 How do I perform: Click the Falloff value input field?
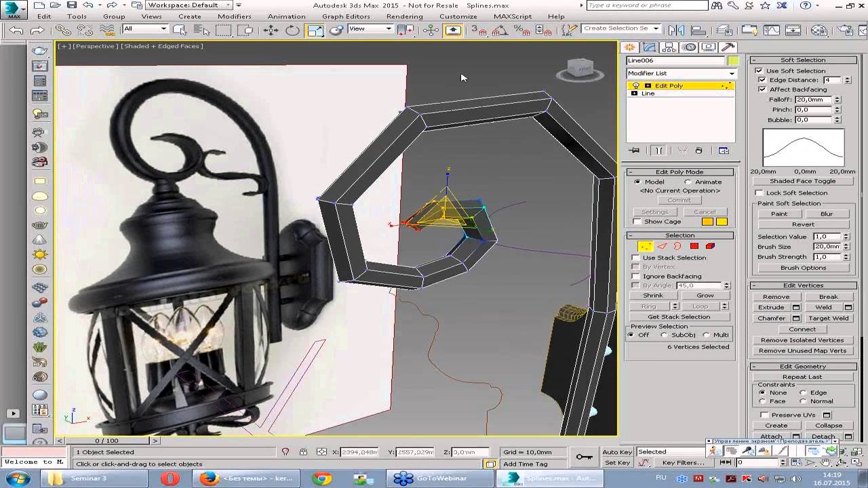click(813, 100)
